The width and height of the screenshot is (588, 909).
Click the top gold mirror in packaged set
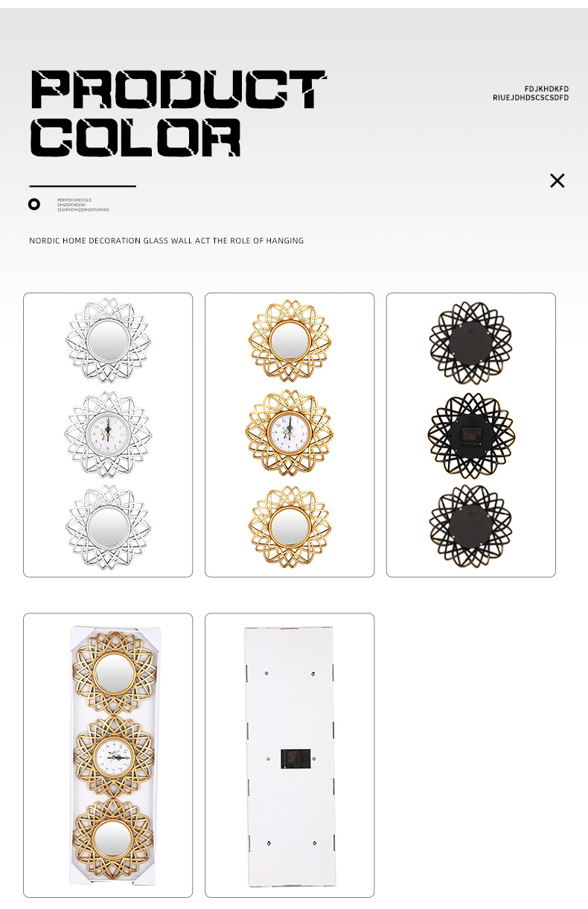point(114,673)
